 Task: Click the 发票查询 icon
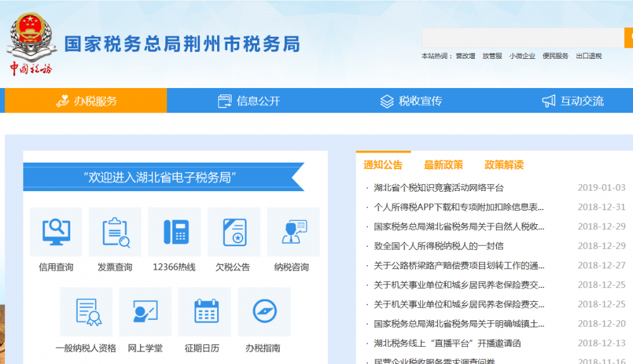[115, 232]
